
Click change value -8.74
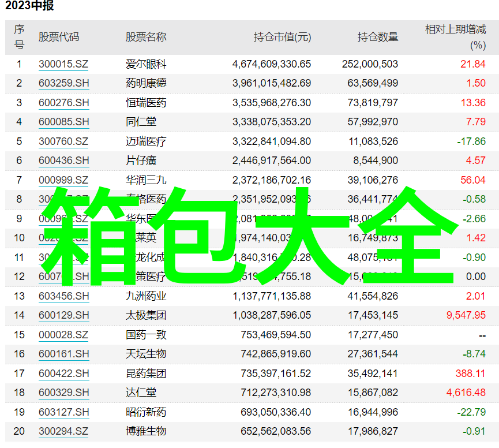click(x=474, y=354)
